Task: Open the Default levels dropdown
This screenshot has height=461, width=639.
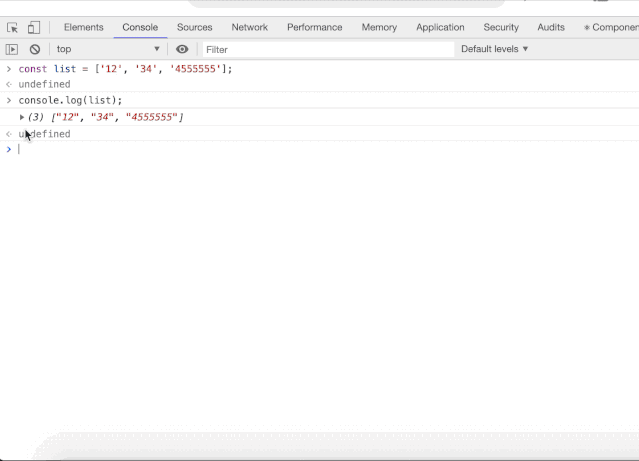Action: point(494,49)
